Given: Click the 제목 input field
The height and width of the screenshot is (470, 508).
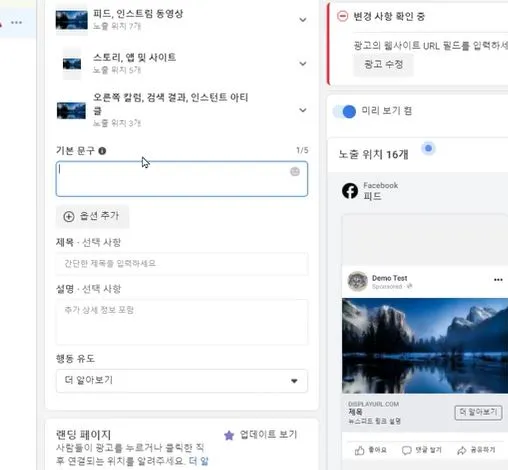Looking at the screenshot, I should [182, 264].
